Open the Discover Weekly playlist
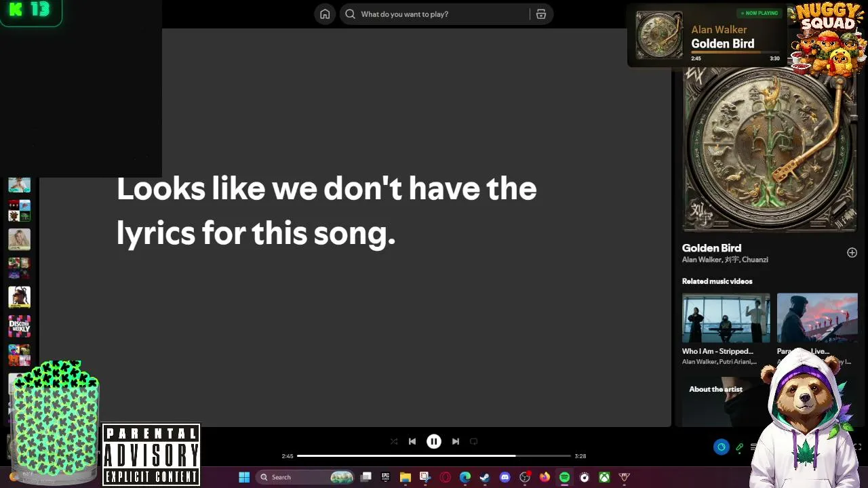 pos(19,326)
